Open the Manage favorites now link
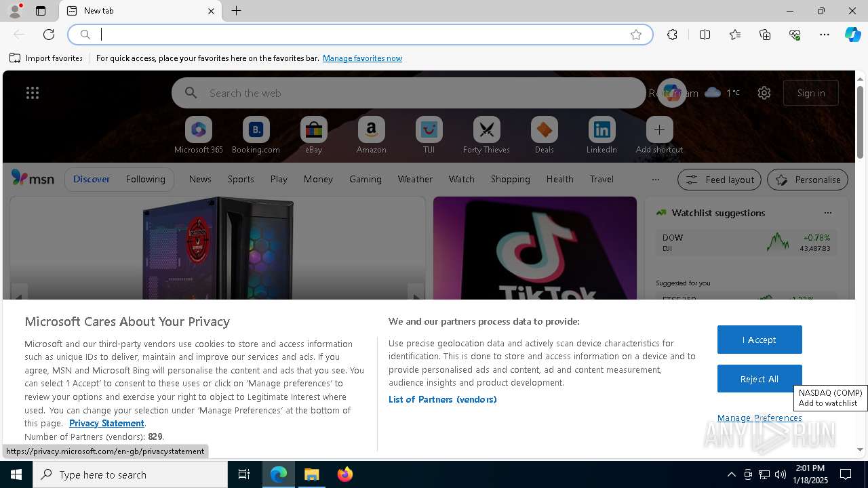Viewport: 868px width, 488px height. (x=362, y=58)
